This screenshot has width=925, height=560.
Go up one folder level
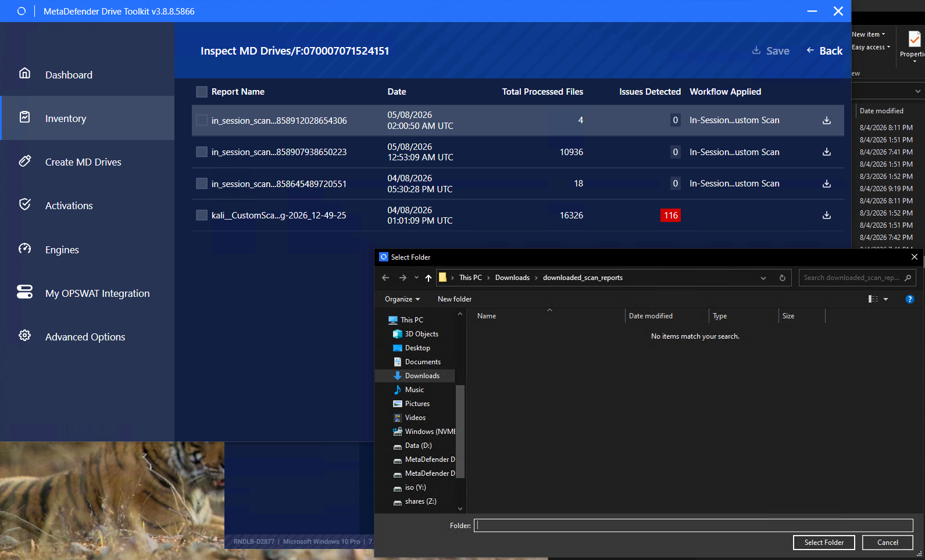[428, 278]
